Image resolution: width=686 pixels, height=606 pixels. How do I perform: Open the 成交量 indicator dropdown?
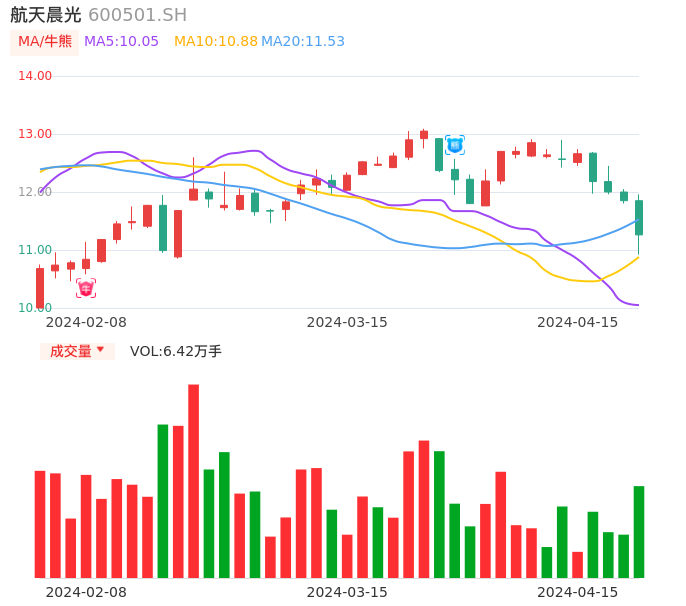click(x=77, y=351)
